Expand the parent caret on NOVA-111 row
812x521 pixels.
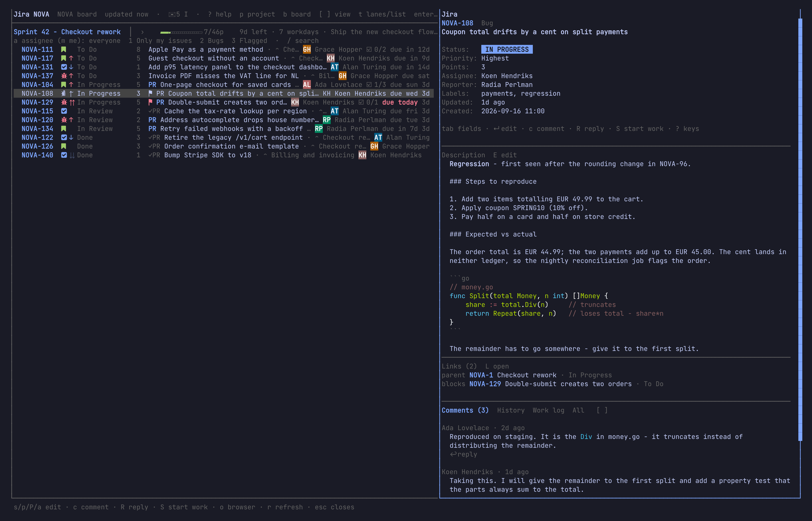(277, 49)
